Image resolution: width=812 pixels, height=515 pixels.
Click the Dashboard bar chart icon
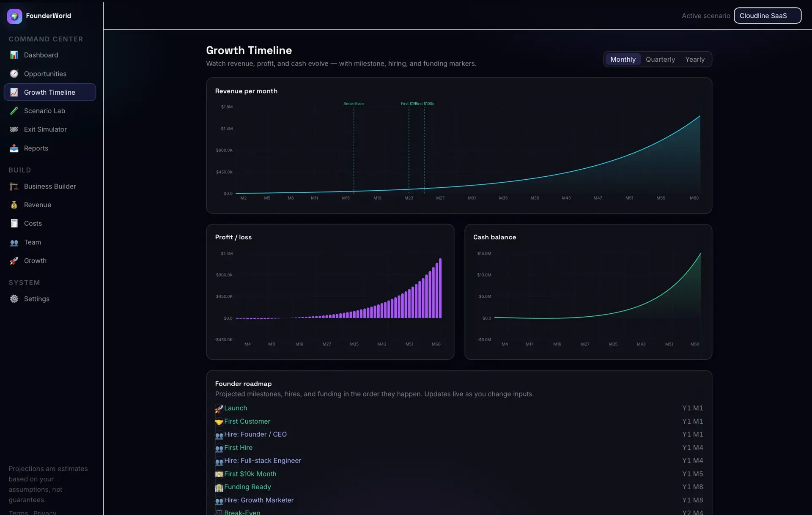tap(14, 55)
